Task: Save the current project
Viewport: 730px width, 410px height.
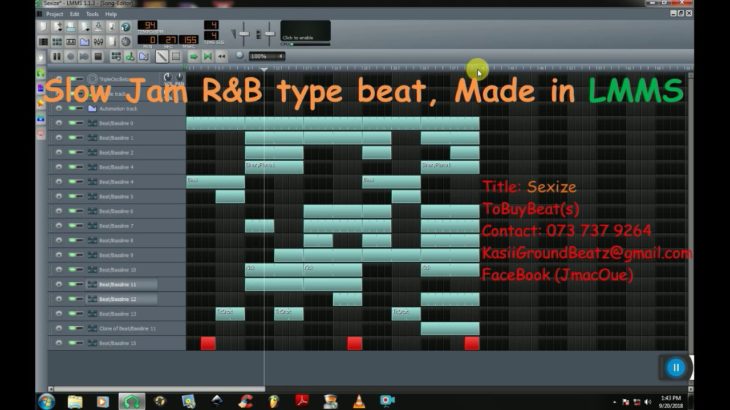Action: pos(98,27)
